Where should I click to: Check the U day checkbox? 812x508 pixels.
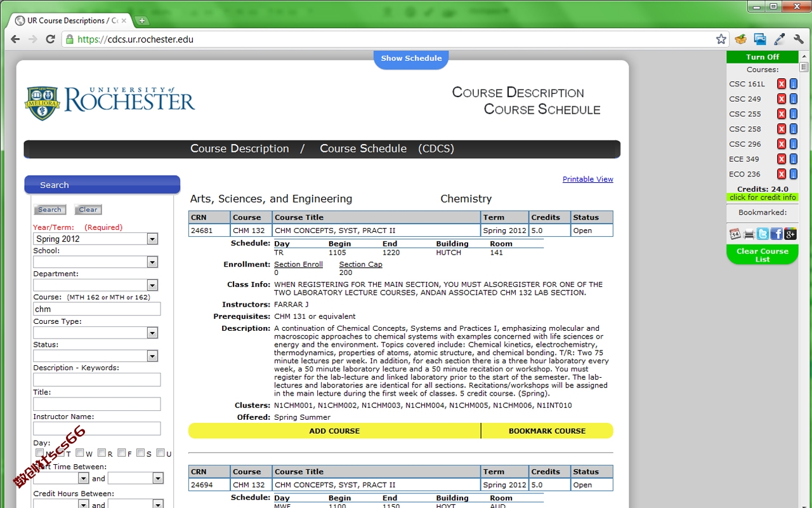coord(160,453)
